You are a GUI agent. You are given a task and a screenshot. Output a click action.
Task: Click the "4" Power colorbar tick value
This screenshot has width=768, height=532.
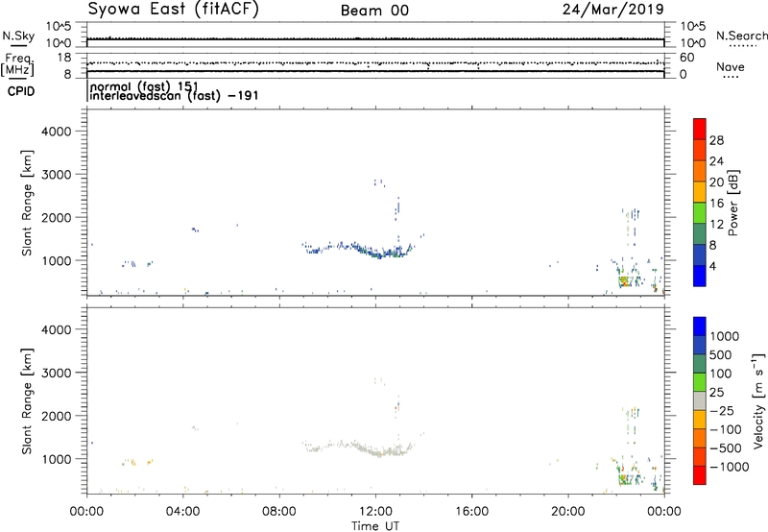712,266
